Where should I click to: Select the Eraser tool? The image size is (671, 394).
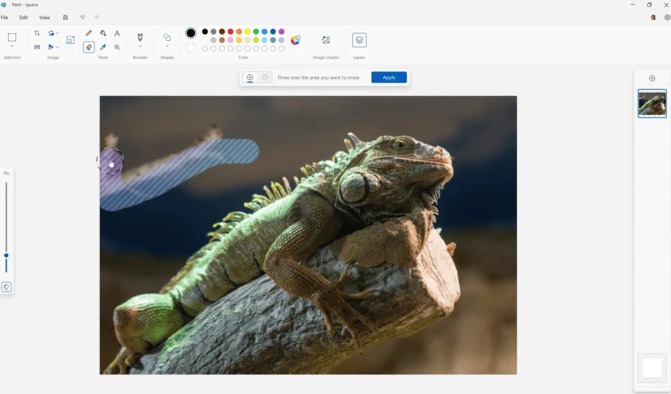(89, 47)
